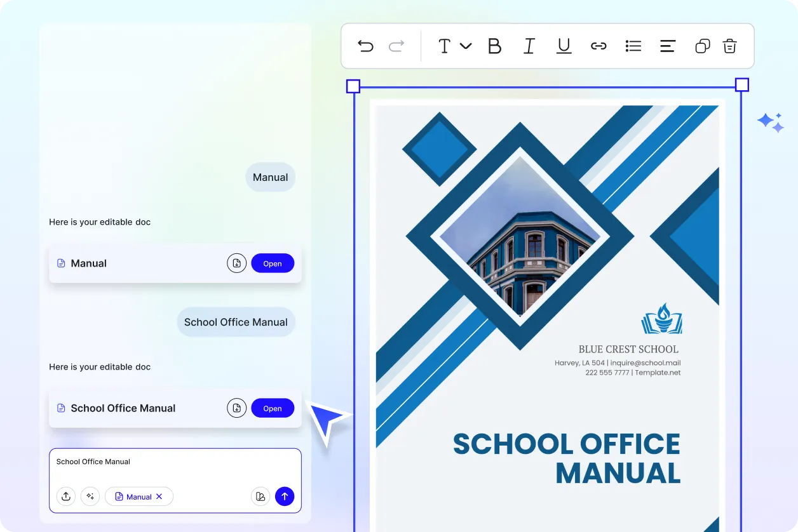Duplicate the selected element
The height and width of the screenshot is (532, 798).
702,46
